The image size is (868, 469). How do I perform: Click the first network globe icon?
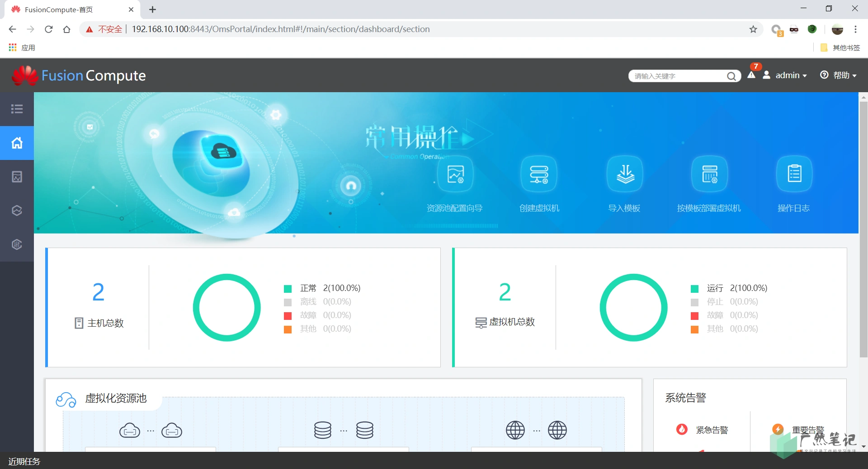(515, 430)
